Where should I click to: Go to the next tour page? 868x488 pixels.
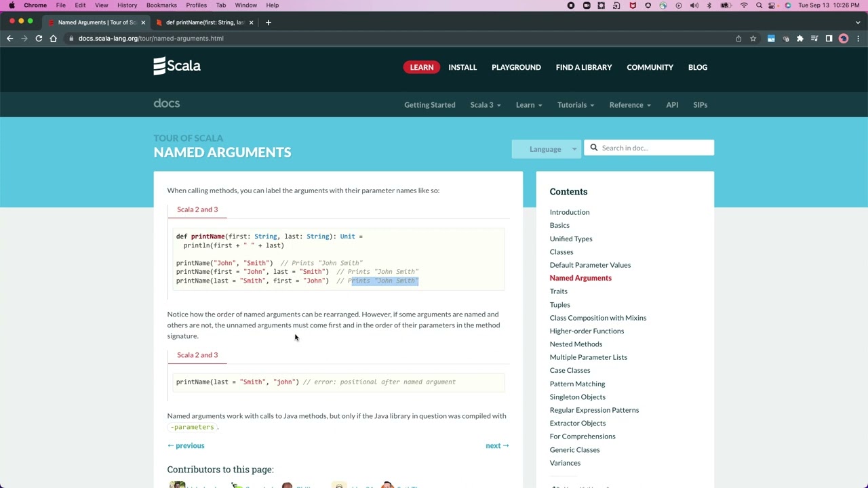pyautogui.click(x=497, y=446)
